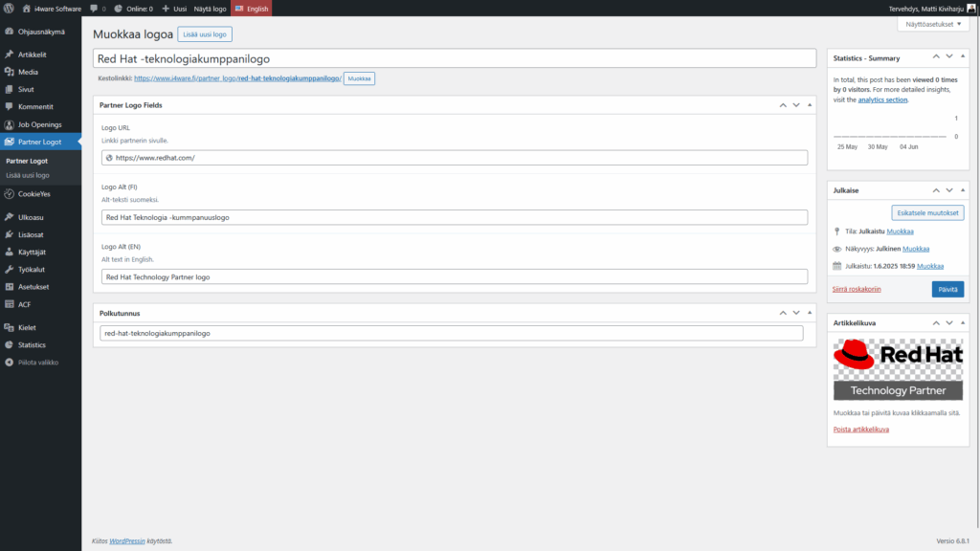Viewport: 980px width, 551px height.
Task: Click the English flag icon
Action: coord(238,9)
